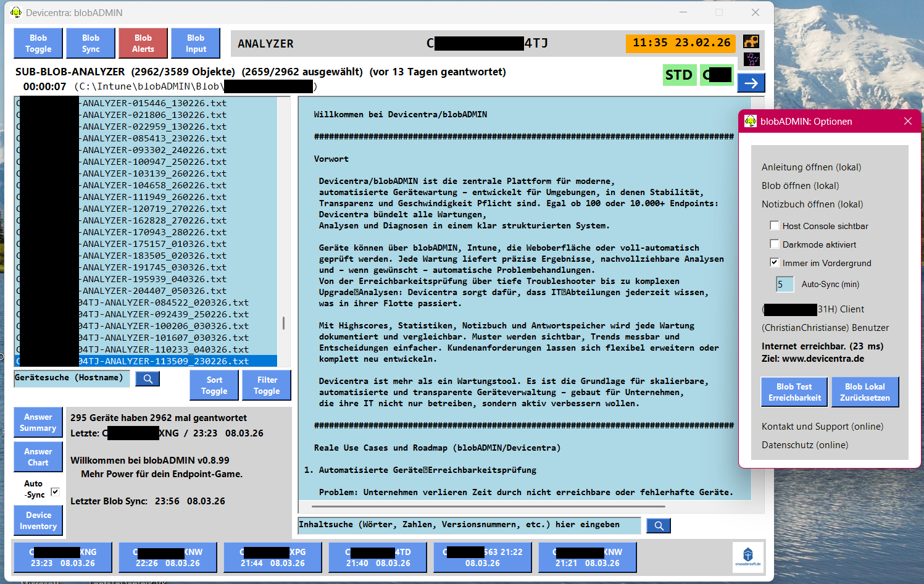Viewport: 924px width, 584px height.
Task: Click the Devicentra app icon in the title bar
Action: pyautogui.click(x=15, y=12)
